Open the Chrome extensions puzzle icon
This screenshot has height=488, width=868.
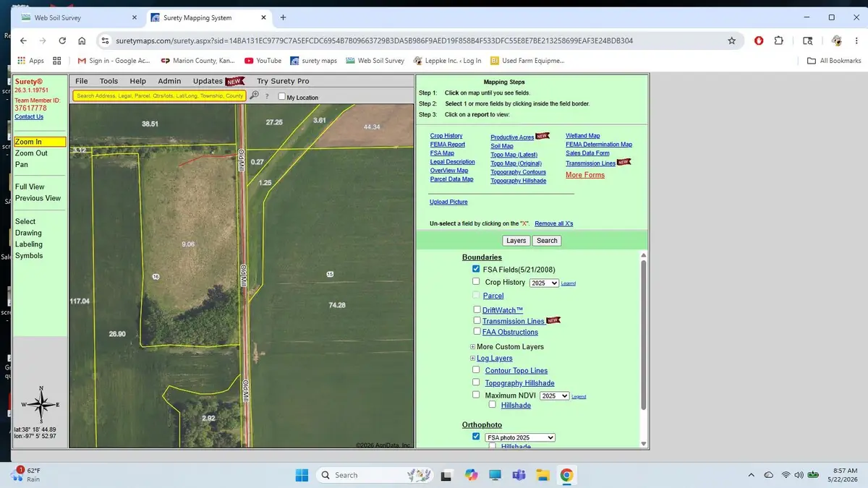pos(778,41)
